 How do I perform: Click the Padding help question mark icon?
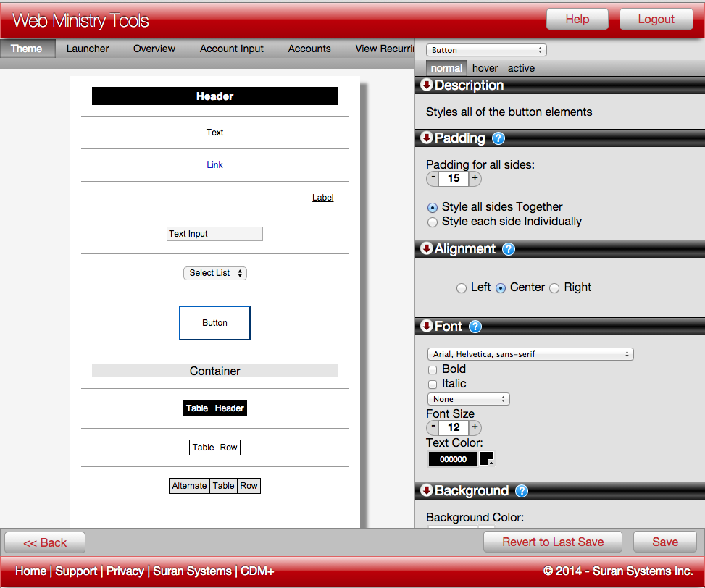pos(498,138)
